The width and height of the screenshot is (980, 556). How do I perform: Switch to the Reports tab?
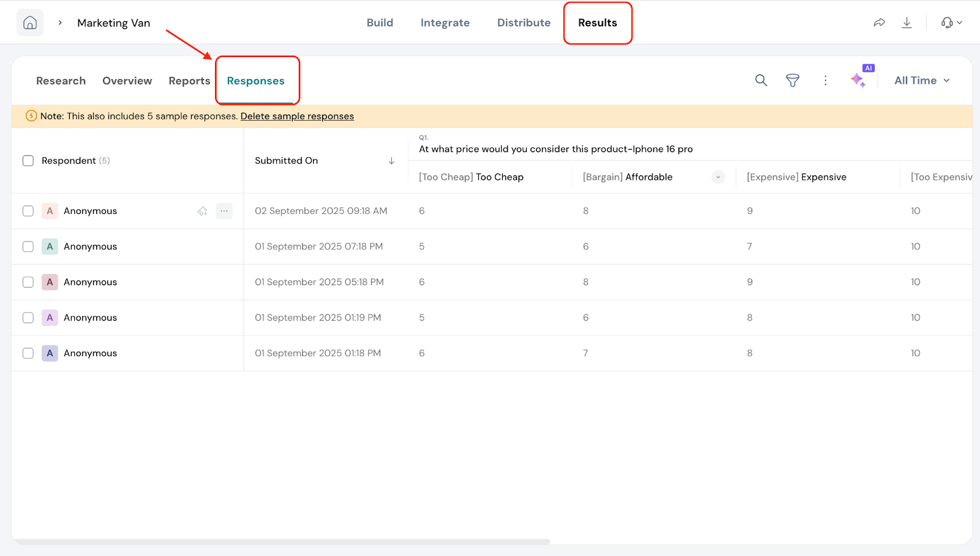[189, 81]
